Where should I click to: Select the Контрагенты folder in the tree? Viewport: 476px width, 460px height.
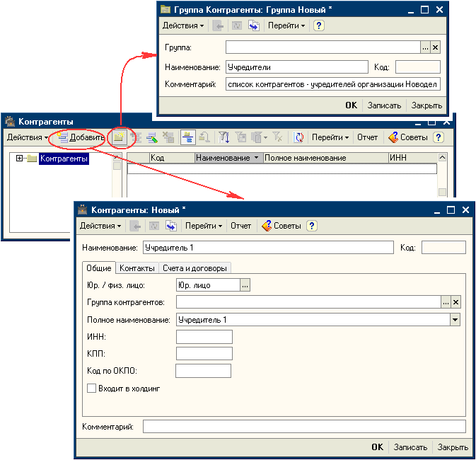click(x=64, y=159)
